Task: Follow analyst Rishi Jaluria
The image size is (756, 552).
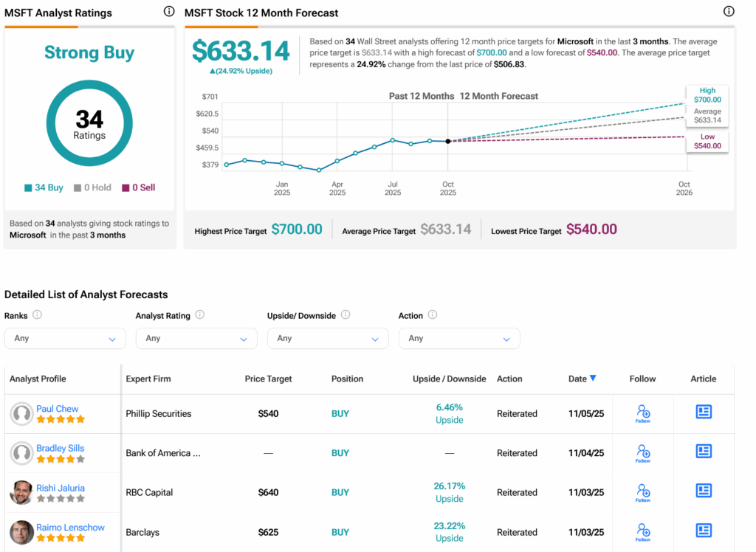Action: pyautogui.click(x=643, y=492)
